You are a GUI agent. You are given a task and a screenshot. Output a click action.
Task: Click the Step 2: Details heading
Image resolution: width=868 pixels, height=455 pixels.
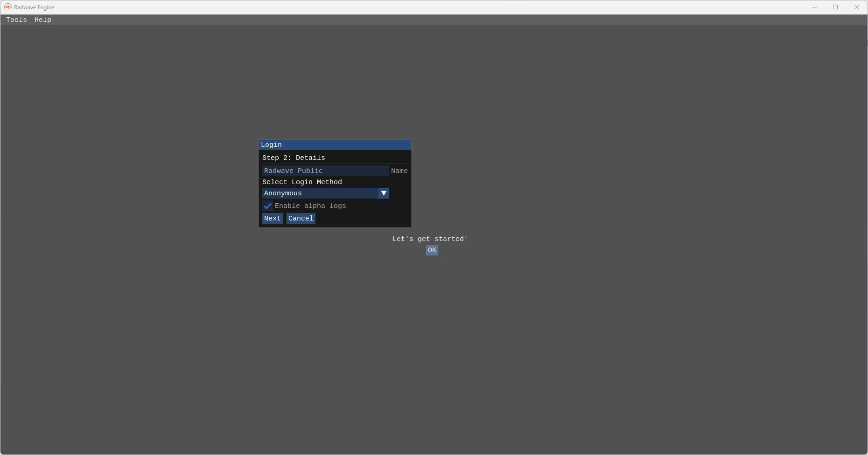[294, 158]
